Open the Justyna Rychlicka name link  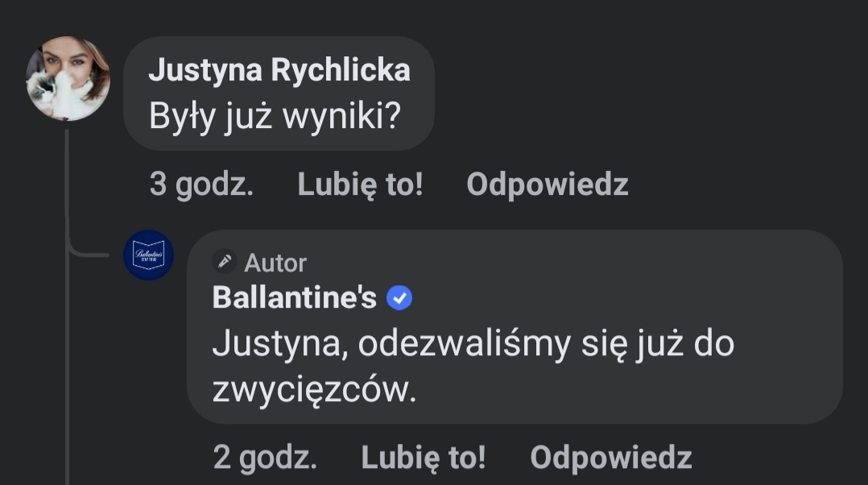(279, 71)
